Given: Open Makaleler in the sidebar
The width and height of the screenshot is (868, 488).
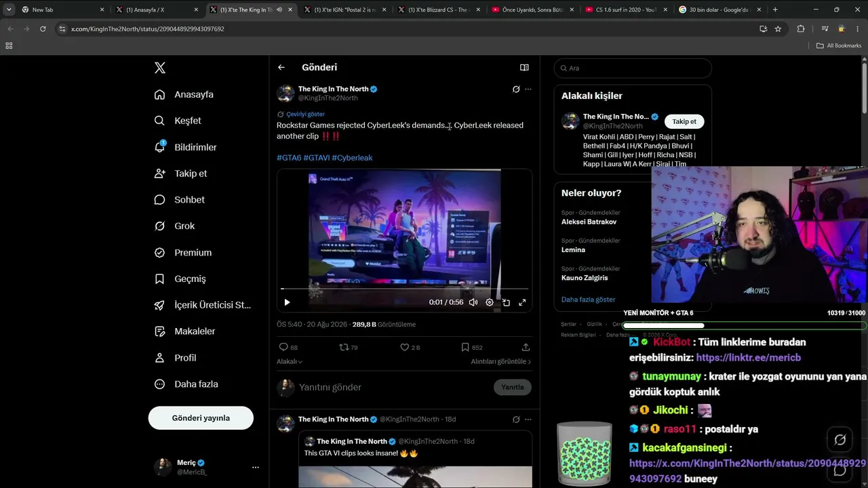Looking at the screenshot, I should [184, 331].
